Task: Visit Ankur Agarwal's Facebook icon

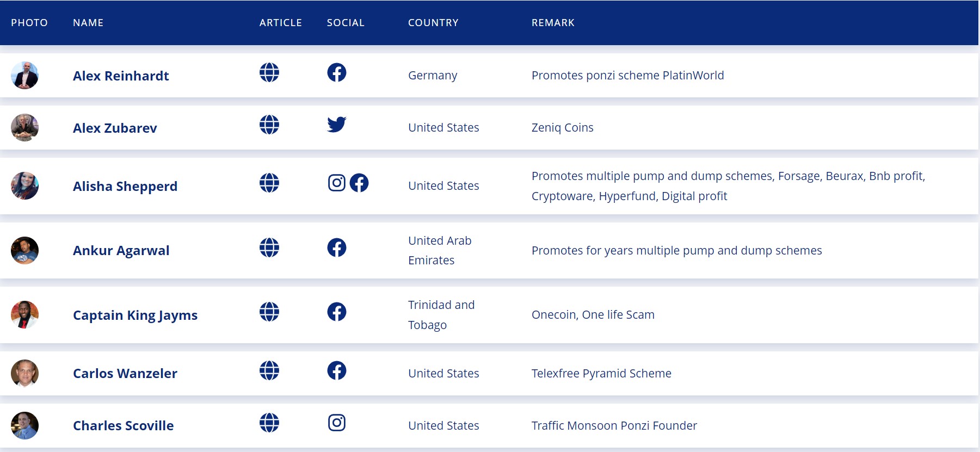Action: [337, 247]
